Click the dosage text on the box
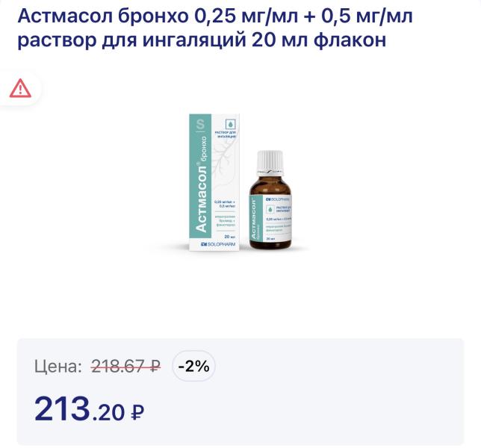The height and width of the screenshot is (448, 481). (x=225, y=204)
